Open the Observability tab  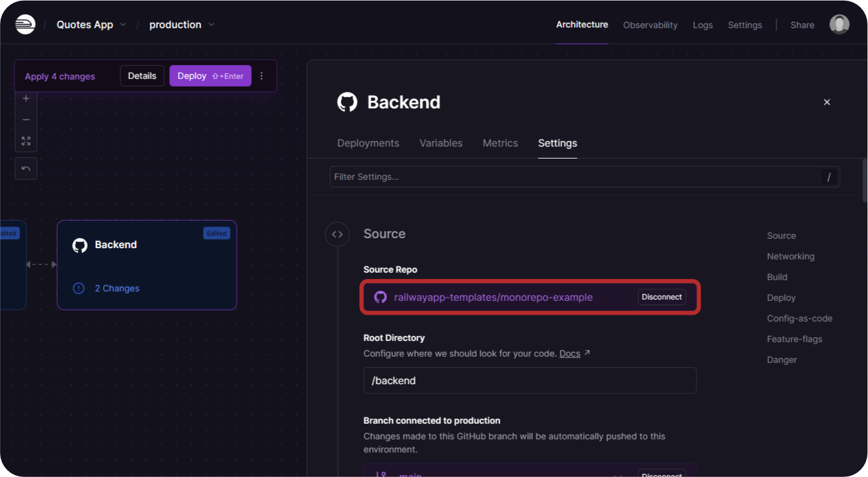coord(650,25)
